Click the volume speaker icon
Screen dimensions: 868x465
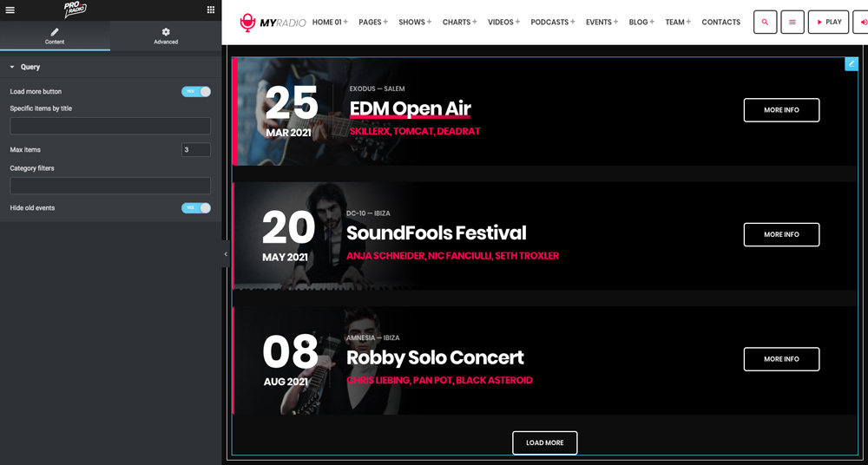click(862, 23)
